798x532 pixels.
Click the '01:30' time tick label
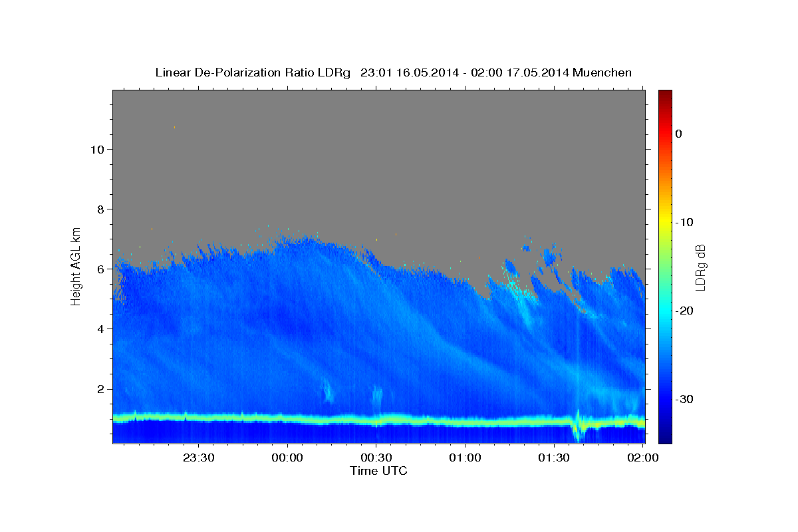pos(554,458)
